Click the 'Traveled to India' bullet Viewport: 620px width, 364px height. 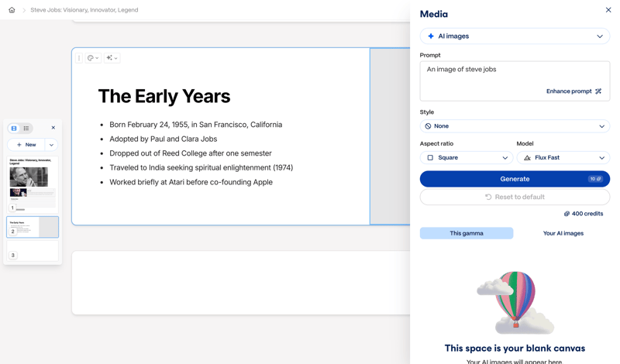pos(201,167)
